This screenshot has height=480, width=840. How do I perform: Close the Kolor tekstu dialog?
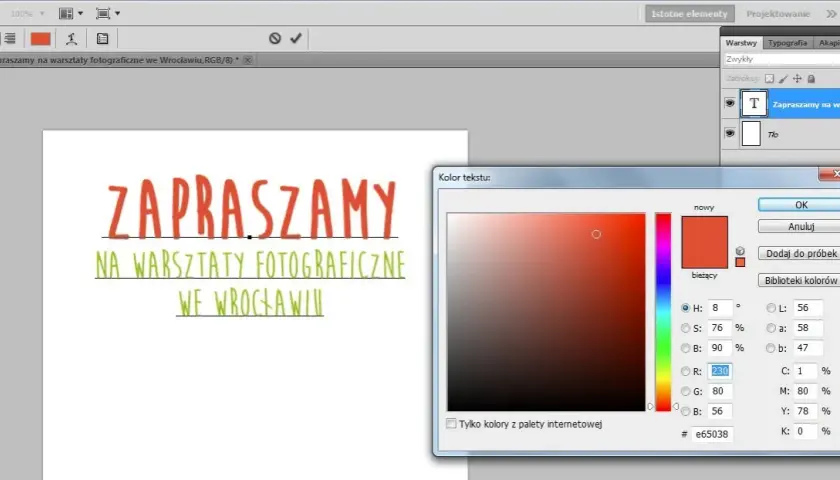pyautogui.click(x=831, y=174)
